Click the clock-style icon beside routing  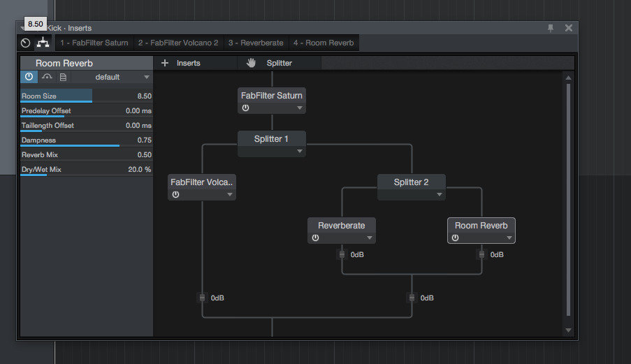click(x=26, y=43)
